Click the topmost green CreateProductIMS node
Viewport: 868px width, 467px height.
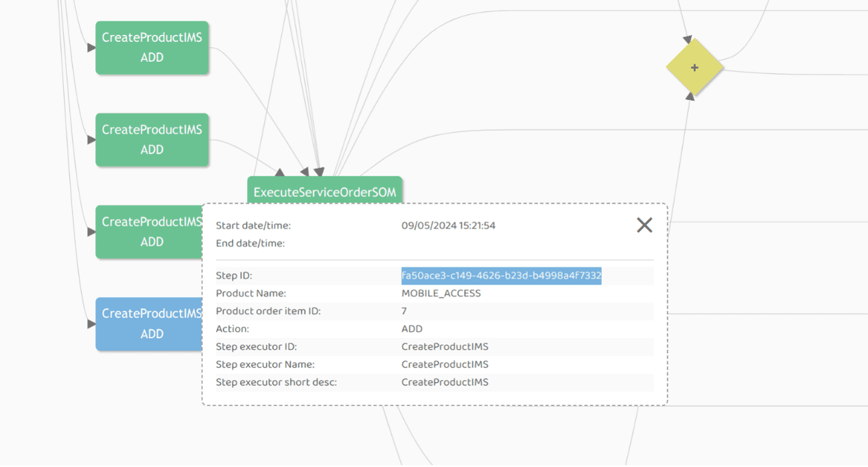click(152, 47)
